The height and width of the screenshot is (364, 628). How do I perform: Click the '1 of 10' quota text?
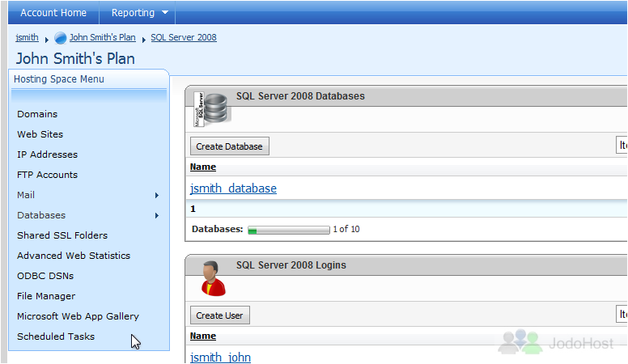coord(346,229)
